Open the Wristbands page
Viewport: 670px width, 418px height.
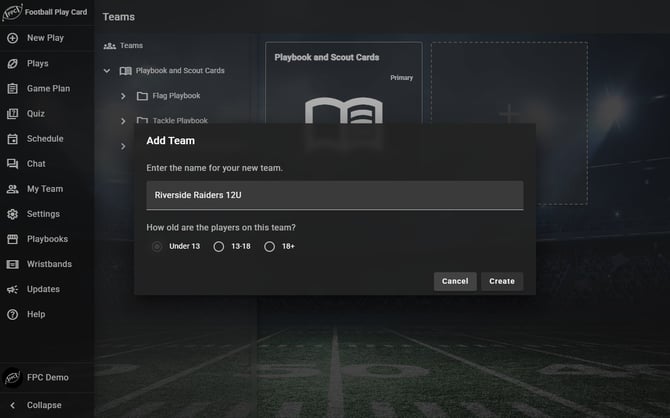(49, 264)
